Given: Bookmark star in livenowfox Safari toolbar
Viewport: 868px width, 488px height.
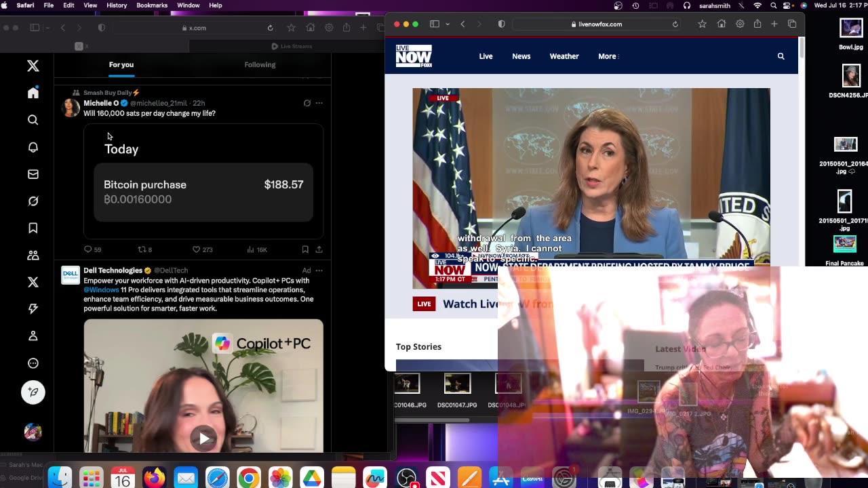Looking at the screenshot, I should (x=702, y=24).
